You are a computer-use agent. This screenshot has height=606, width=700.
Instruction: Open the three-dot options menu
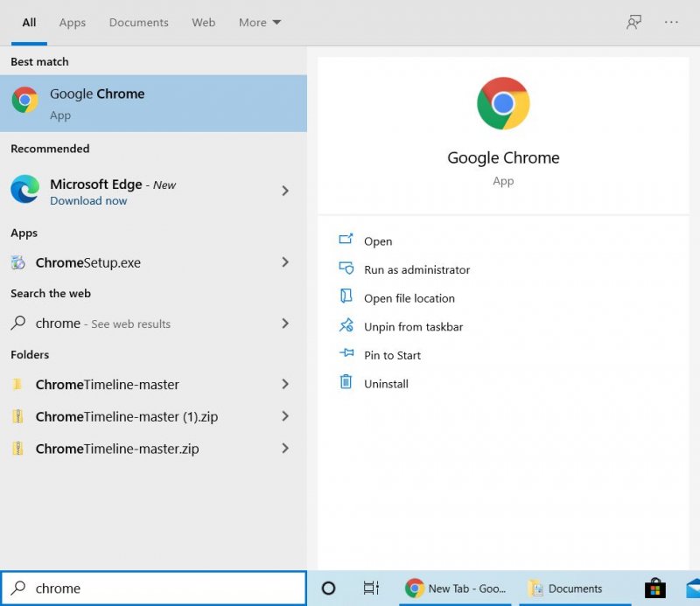pos(671,23)
